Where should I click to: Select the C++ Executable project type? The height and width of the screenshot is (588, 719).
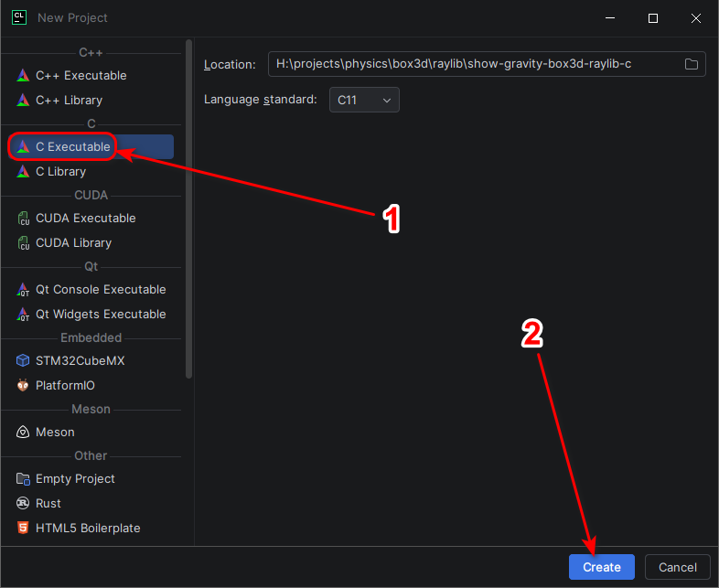91,76
